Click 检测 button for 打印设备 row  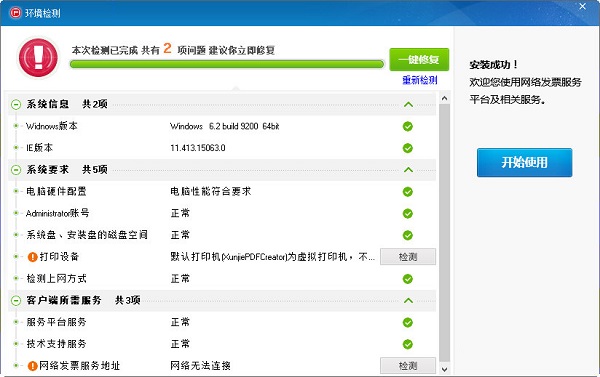point(408,256)
